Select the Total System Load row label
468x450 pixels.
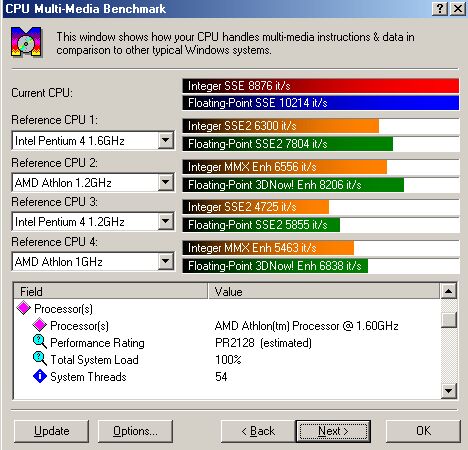[x=94, y=360]
